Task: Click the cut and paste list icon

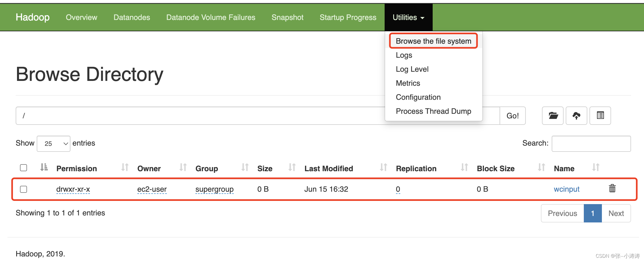Action: coord(600,116)
